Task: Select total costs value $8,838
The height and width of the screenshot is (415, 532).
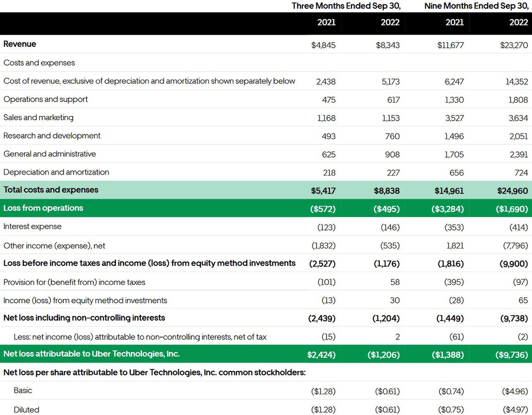Action: coord(387,191)
